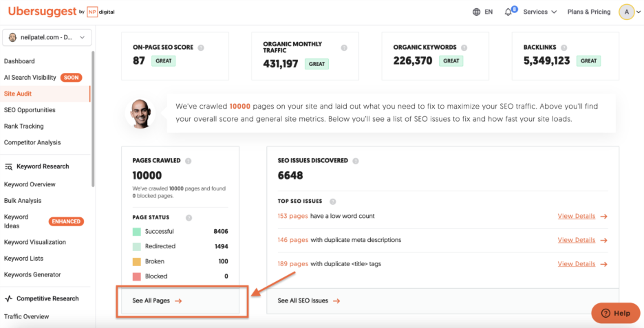Click organic traffic value 431,197
The image size is (644, 328).
click(x=281, y=64)
